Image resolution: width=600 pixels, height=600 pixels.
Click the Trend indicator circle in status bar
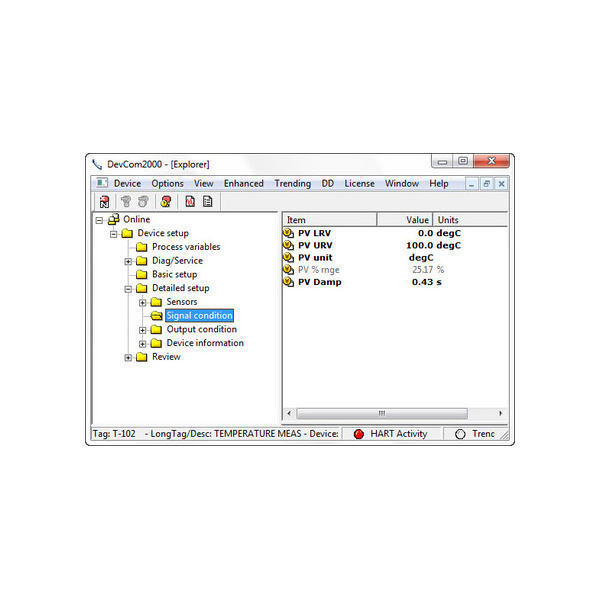pos(460,434)
